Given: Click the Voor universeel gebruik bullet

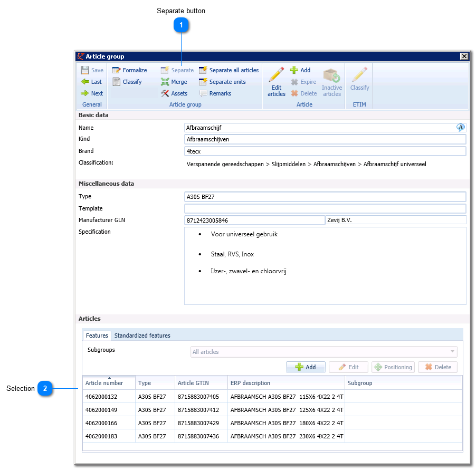Looking at the screenshot, I should tap(244, 234).
